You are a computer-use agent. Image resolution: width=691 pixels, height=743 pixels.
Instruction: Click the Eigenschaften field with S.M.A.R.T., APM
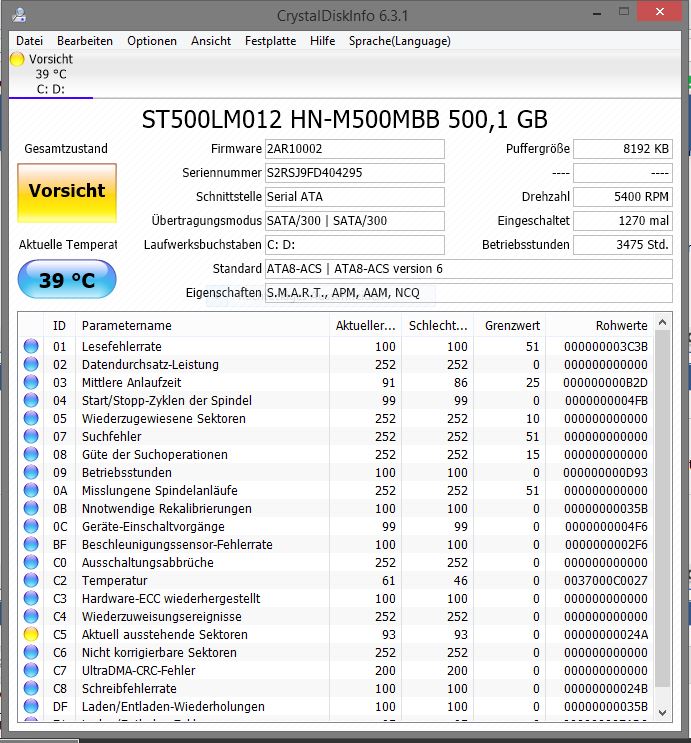tap(468, 293)
